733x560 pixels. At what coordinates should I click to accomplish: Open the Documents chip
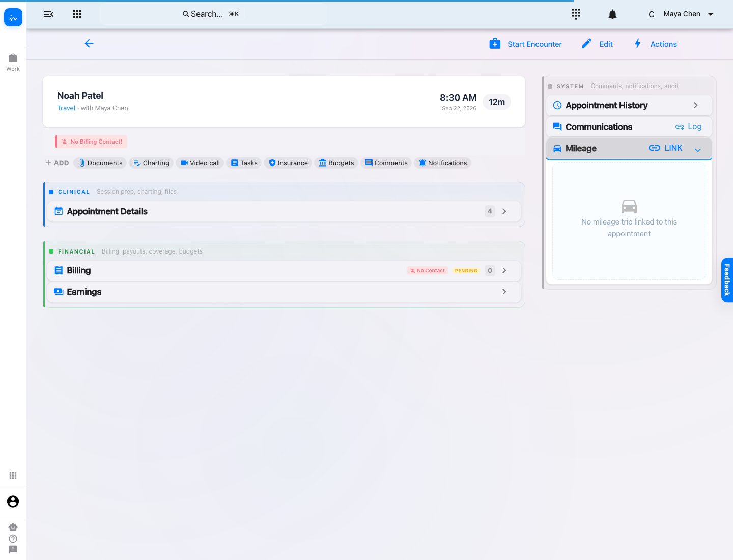coord(100,163)
